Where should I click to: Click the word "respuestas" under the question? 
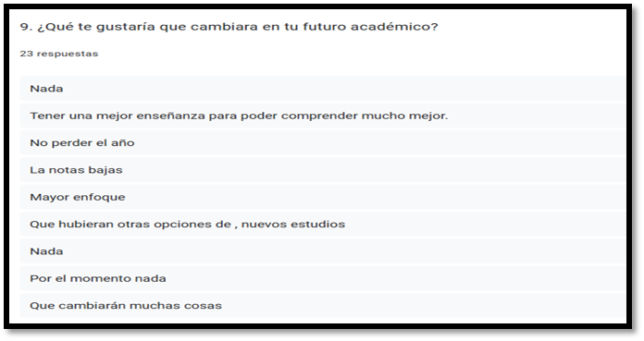click(x=68, y=54)
